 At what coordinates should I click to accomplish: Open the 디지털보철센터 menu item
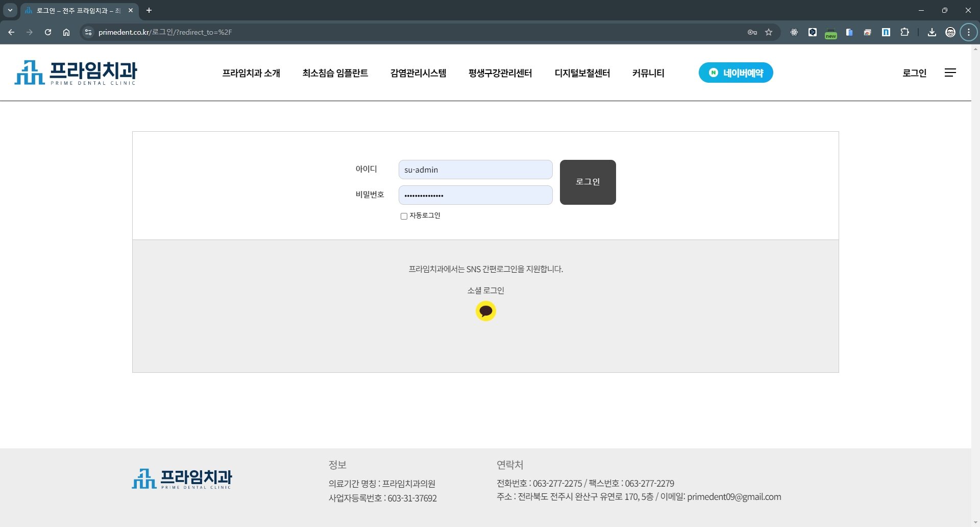pos(582,73)
